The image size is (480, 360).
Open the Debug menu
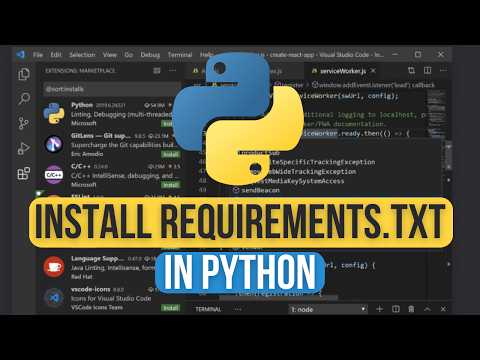[x=150, y=55]
